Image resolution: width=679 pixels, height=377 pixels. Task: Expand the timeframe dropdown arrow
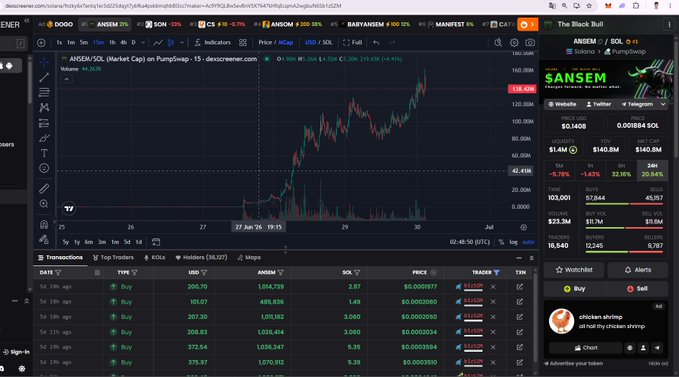[x=143, y=42]
